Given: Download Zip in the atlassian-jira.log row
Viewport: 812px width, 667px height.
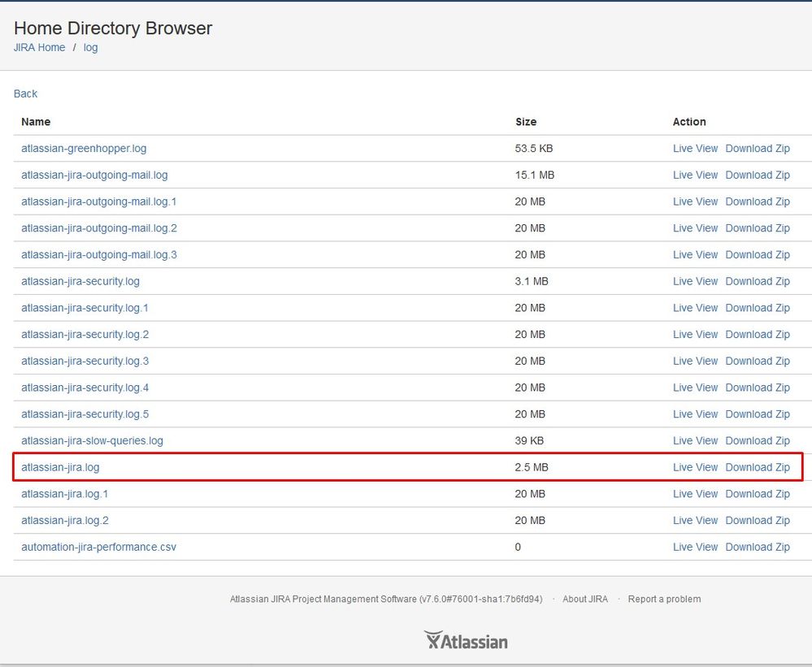Looking at the screenshot, I should (758, 467).
